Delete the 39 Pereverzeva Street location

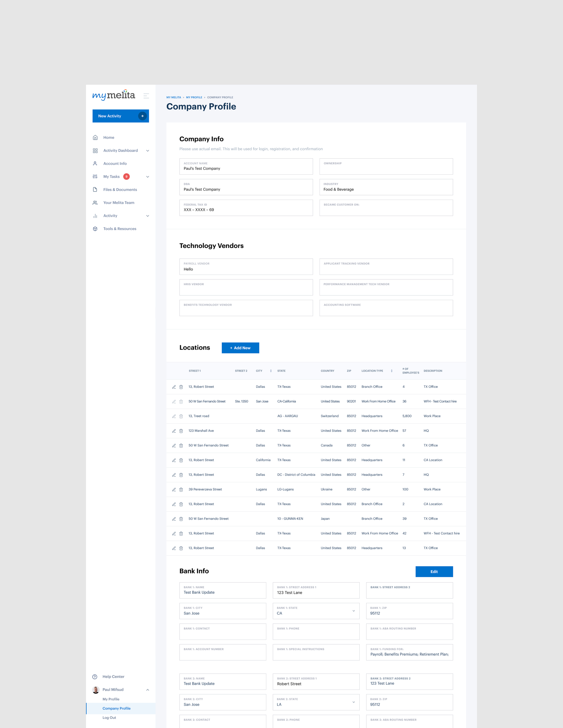pyautogui.click(x=181, y=490)
